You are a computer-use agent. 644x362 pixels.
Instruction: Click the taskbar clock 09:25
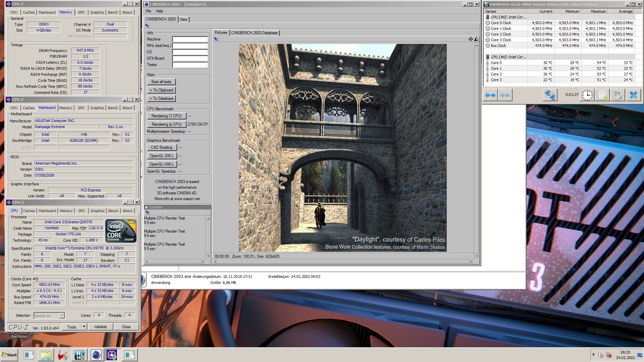625,352
